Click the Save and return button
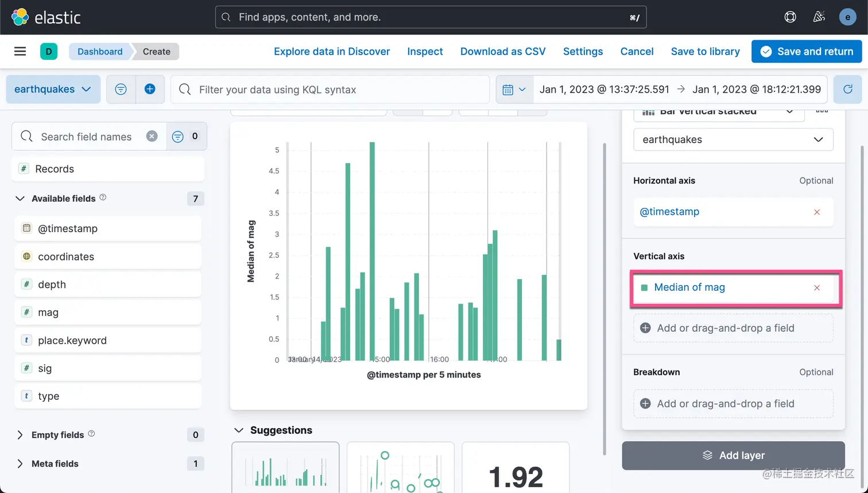 (807, 51)
